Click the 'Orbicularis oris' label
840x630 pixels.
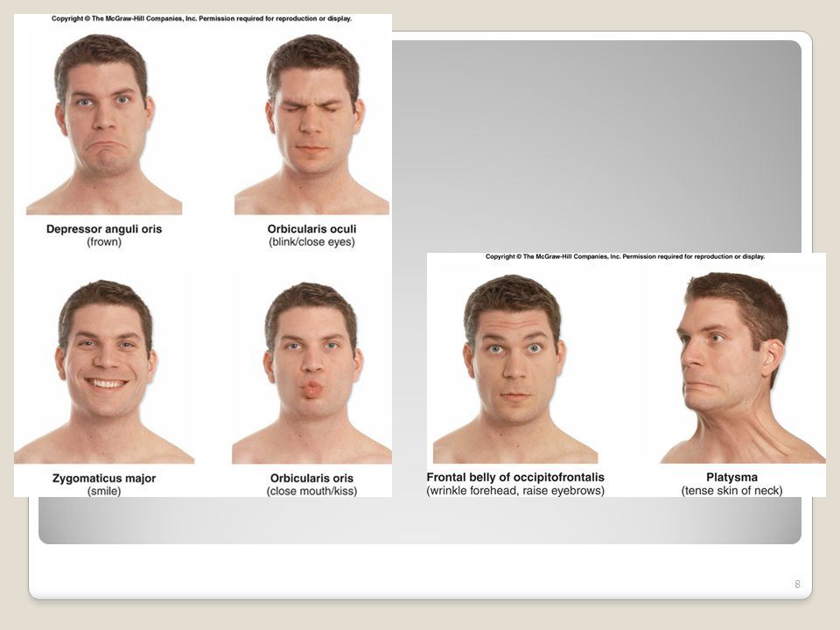point(311,478)
